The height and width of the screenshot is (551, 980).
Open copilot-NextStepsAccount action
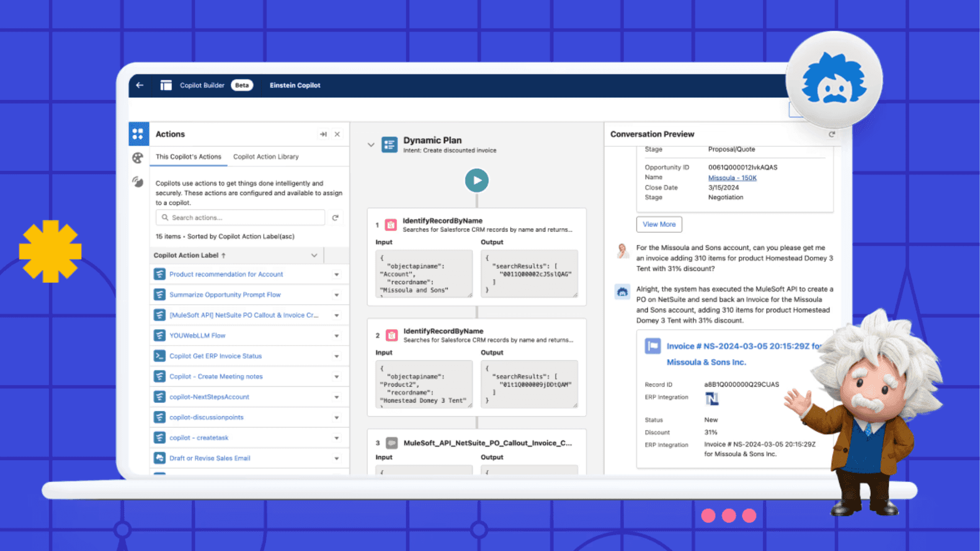[x=209, y=397]
